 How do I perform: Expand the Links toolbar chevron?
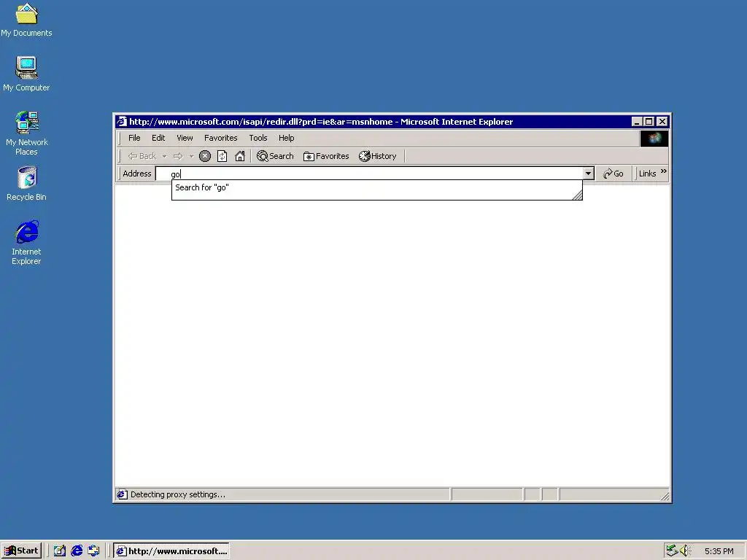point(664,171)
